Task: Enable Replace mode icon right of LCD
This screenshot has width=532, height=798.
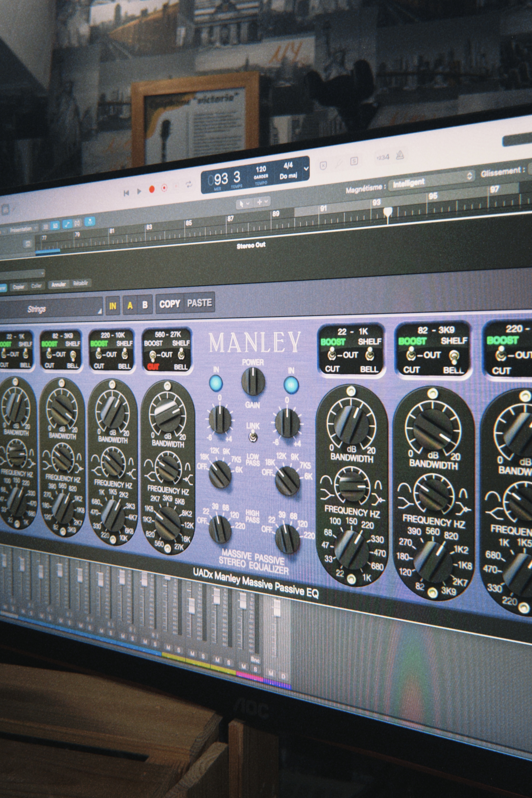Action: pos(323,165)
